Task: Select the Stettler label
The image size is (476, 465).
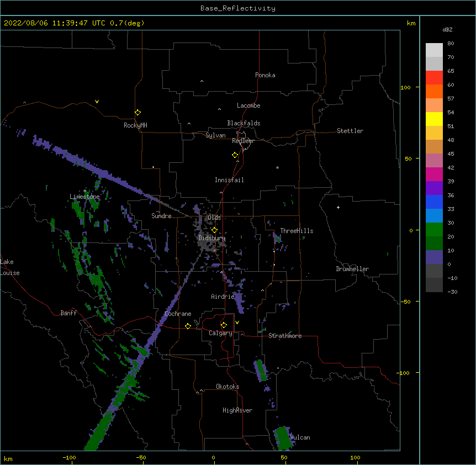Action: pos(350,131)
